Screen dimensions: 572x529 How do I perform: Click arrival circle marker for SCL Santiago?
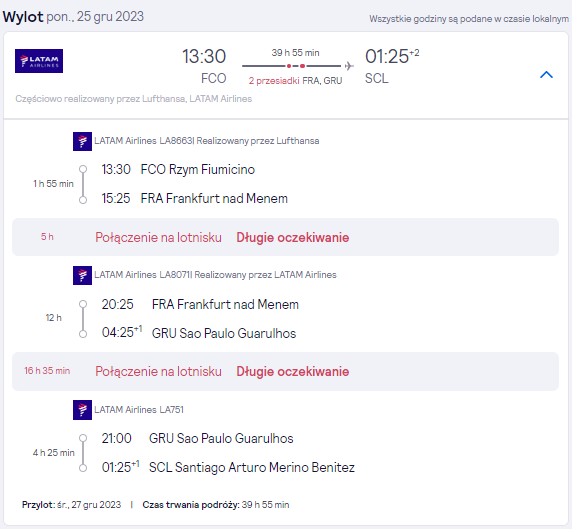click(83, 468)
